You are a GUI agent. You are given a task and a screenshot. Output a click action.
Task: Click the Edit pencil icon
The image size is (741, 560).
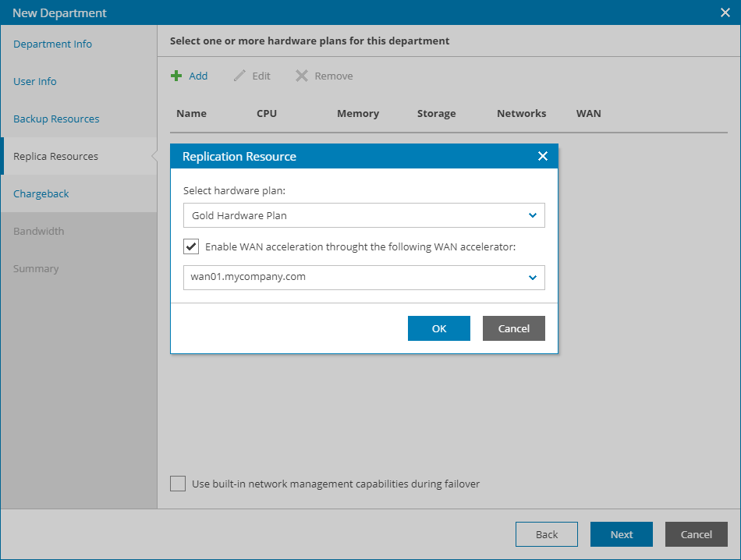(x=239, y=76)
